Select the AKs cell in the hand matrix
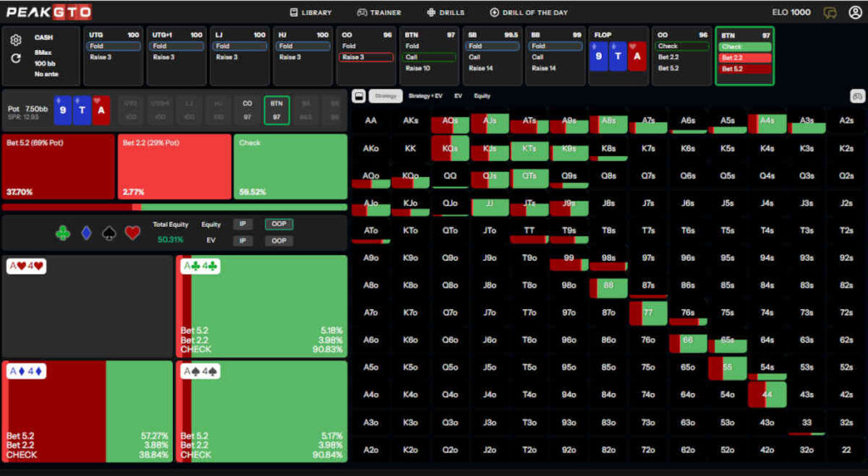The height and width of the screenshot is (476, 868). coord(410,121)
